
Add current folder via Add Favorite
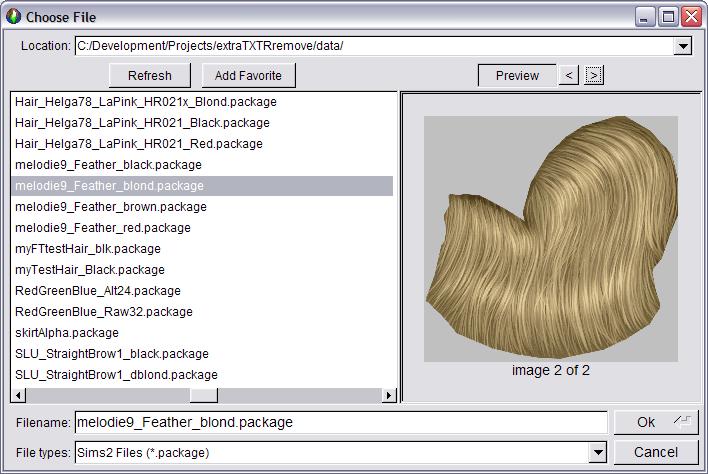pyautogui.click(x=248, y=75)
